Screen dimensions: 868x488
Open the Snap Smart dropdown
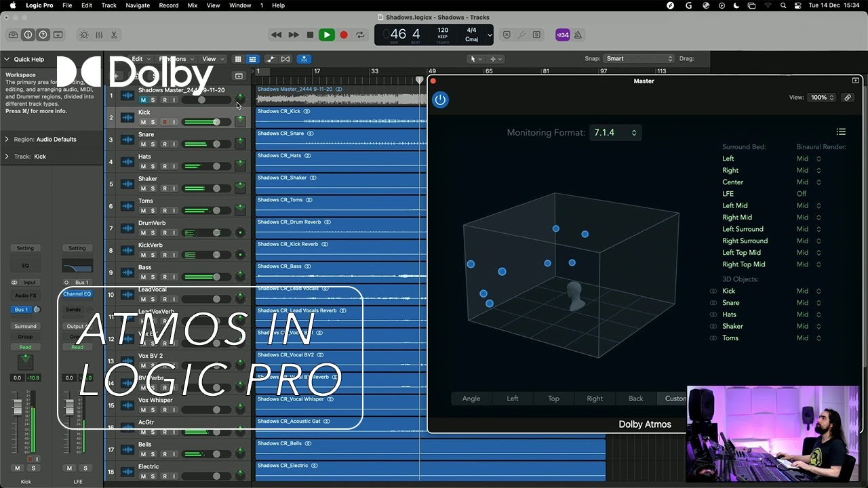[639, 59]
